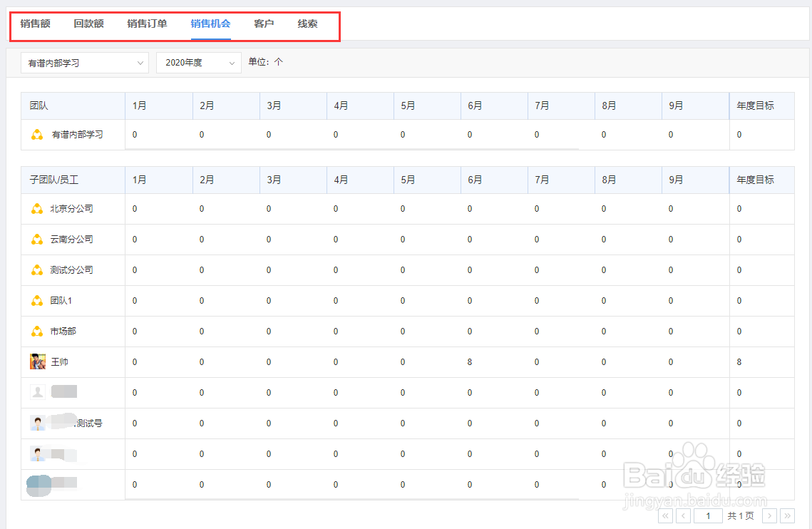Viewport: 812px width, 529px height.
Task: Click 王帅's annual target value 8
Action: tap(739, 362)
